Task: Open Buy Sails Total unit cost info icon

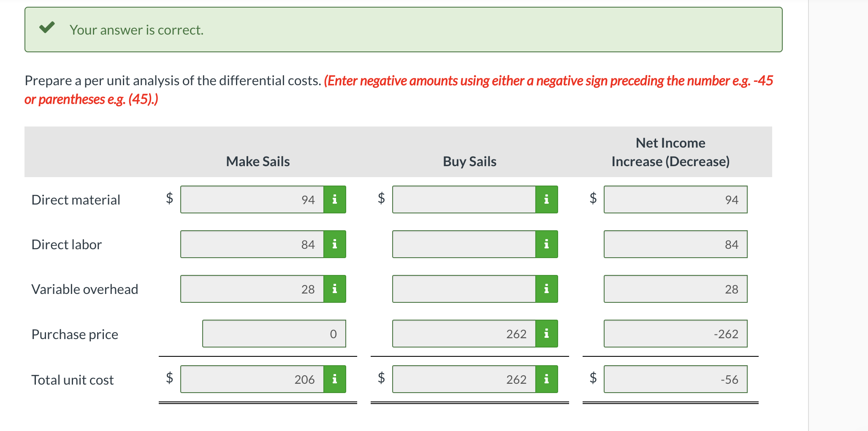Action: [x=547, y=379]
